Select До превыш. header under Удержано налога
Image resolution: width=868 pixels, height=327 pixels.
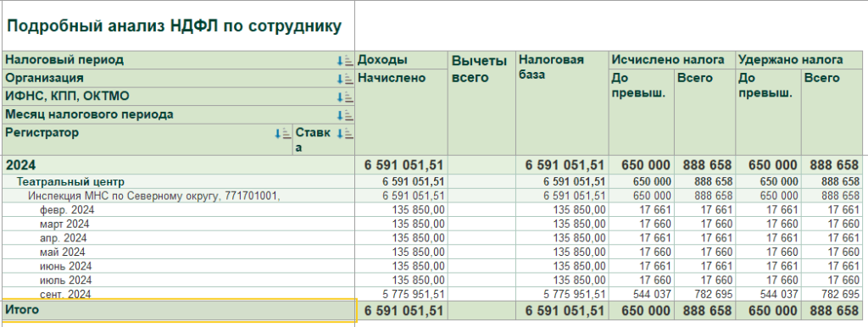click(768, 113)
